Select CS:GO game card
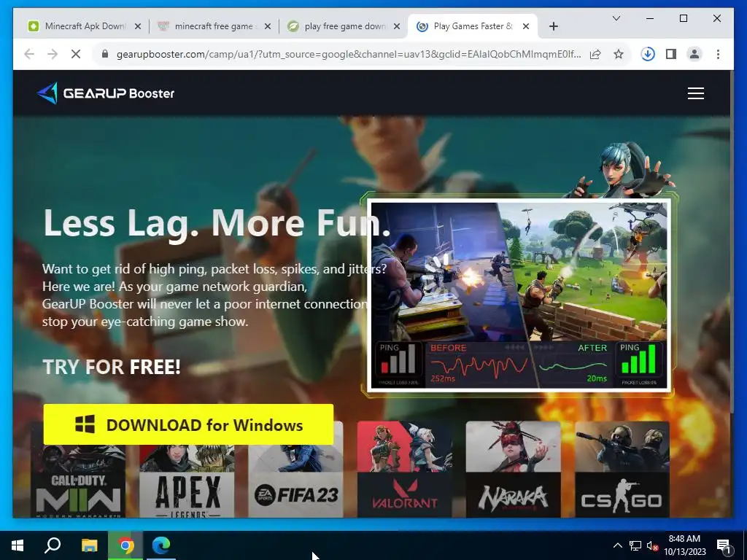This screenshot has height=560, width=747. [622, 469]
